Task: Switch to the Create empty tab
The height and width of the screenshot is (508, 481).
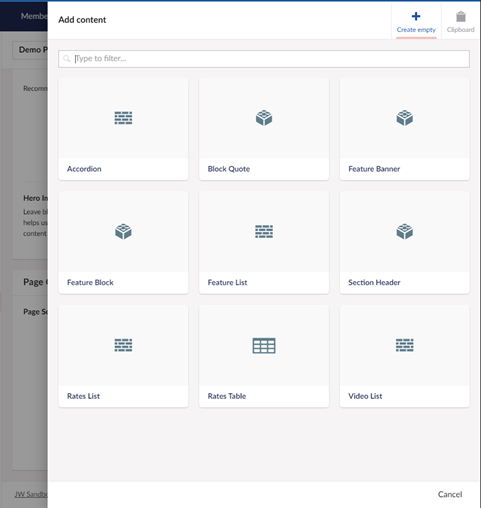Action: pos(416,22)
